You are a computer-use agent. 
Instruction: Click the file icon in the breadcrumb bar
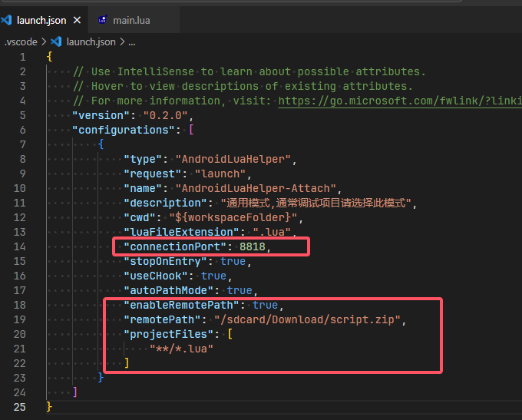click(x=58, y=41)
